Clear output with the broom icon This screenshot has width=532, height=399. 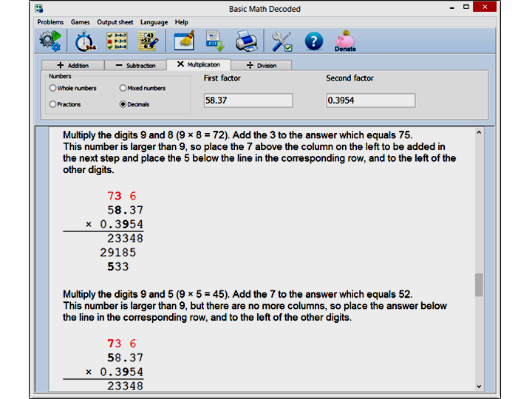[184, 41]
